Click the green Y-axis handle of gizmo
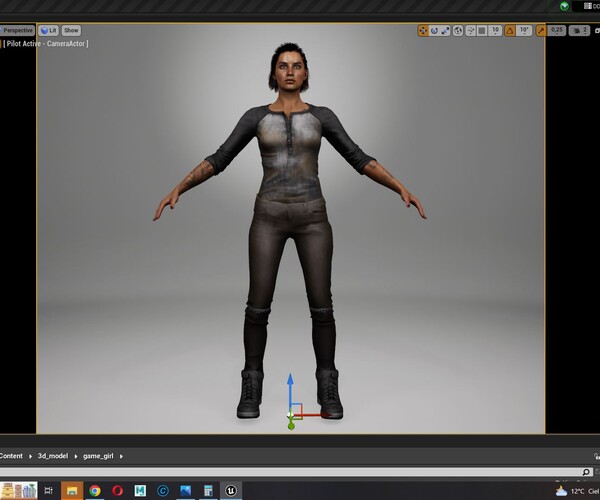600x500 pixels. click(x=291, y=425)
